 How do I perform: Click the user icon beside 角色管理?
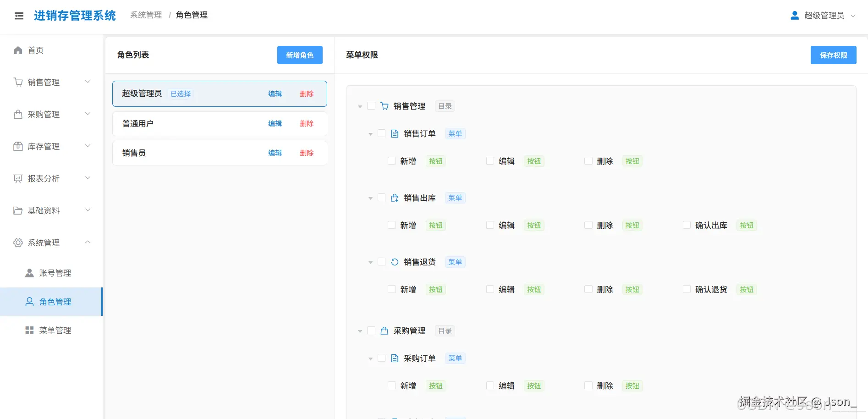click(x=29, y=302)
